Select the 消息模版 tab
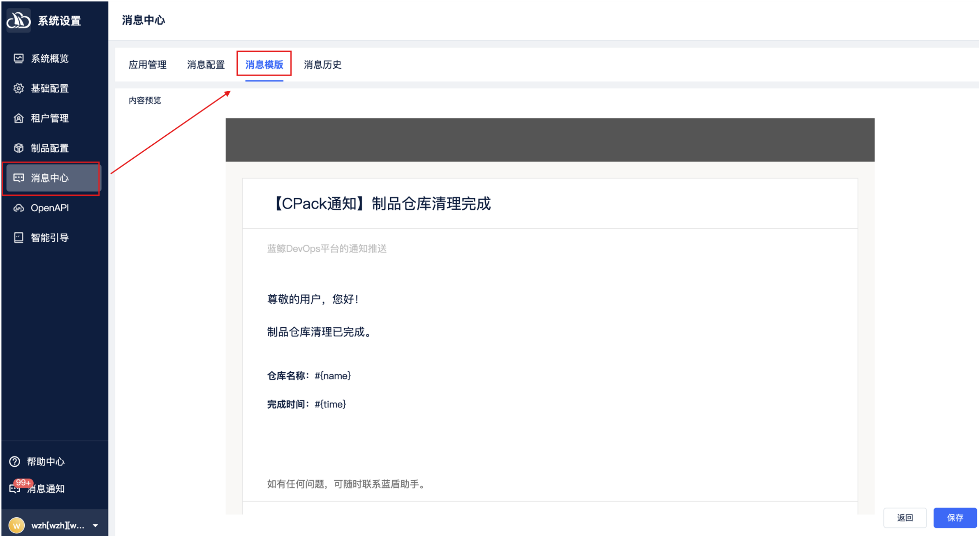This screenshot has height=537, width=980. click(x=264, y=65)
